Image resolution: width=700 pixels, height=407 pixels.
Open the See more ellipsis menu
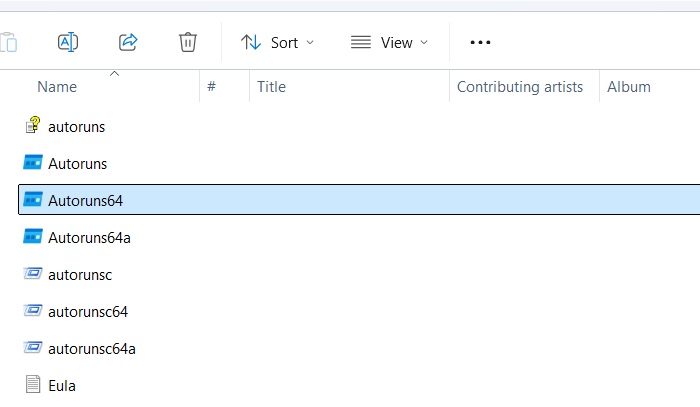tap(480, 42)
